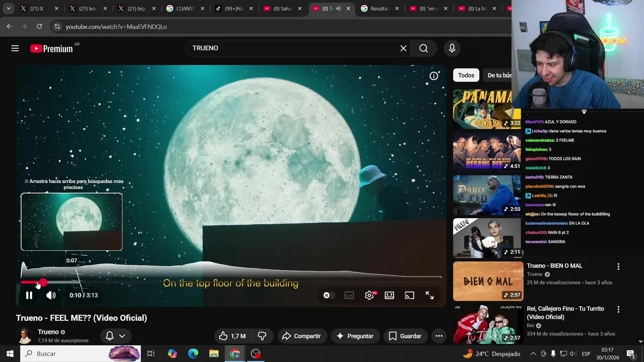Go to YouTube Premium home logo
The image size is (644, 362).
[x=51, y=48]
